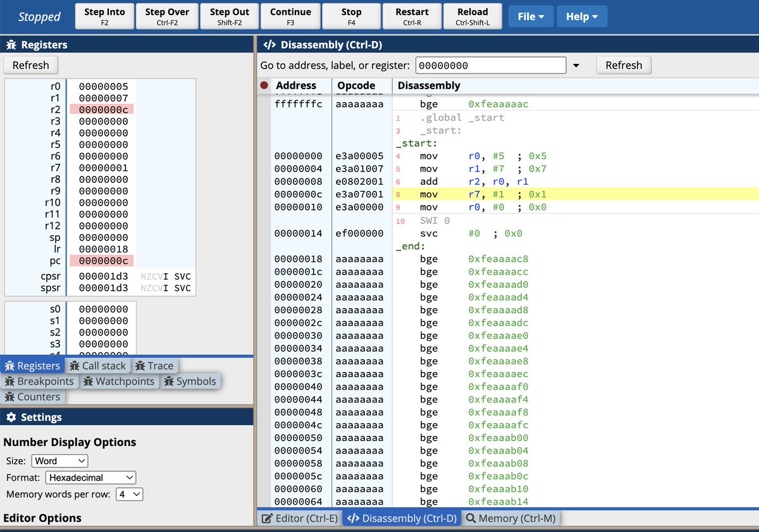This screenshot has height=532, width=759.
Task: Click the Editor Options heading
Action: 42,518
